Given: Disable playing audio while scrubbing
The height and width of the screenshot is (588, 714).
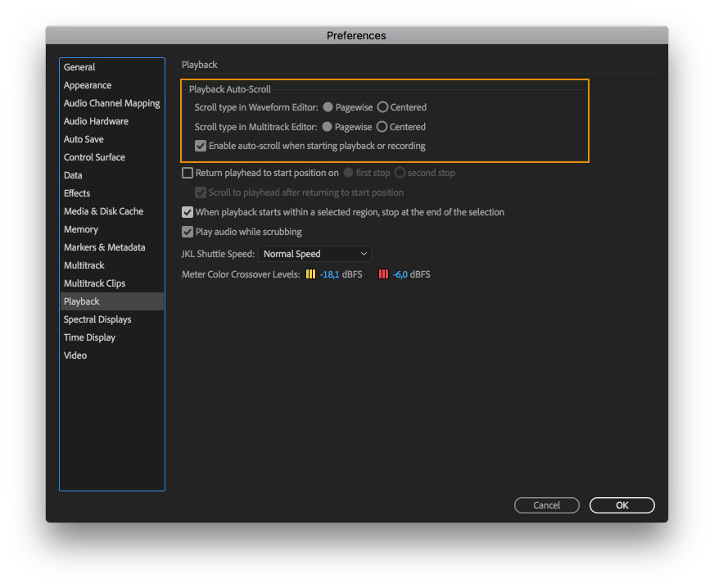Looking at the screenshot, I should pos(188,231).
